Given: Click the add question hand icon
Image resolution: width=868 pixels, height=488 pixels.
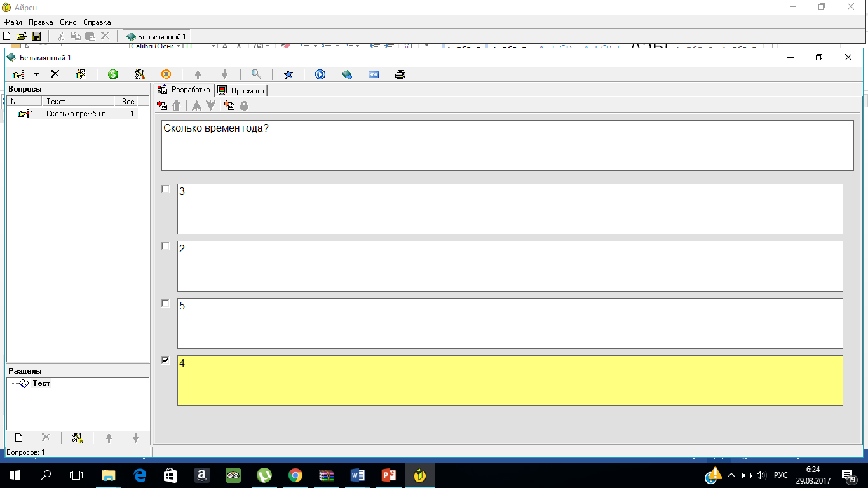Looking at the screenshot, I should (x=18, y=74).
